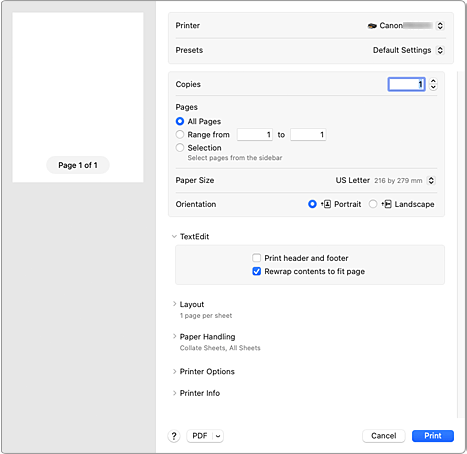
Task: Click the help question mark button
Action: (174, 436)
